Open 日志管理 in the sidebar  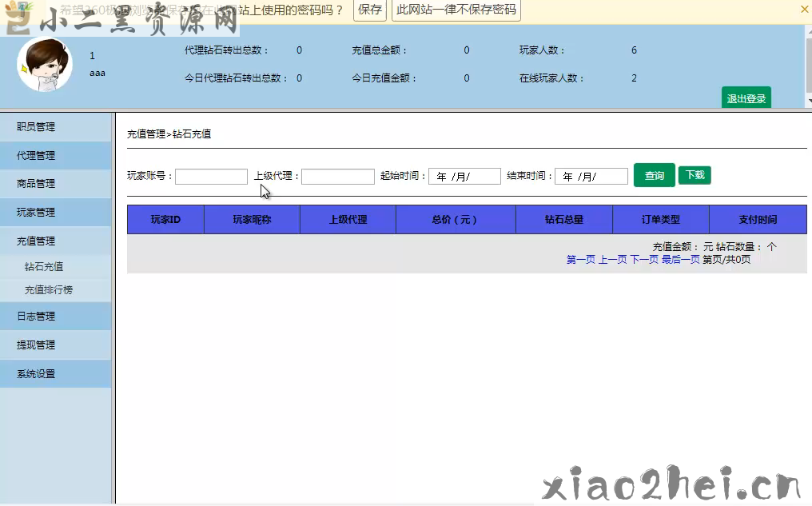click(x=56, y=316)
